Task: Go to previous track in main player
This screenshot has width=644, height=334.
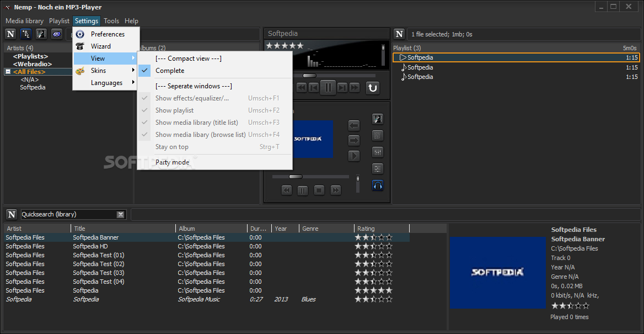Action: click(314, 88)
